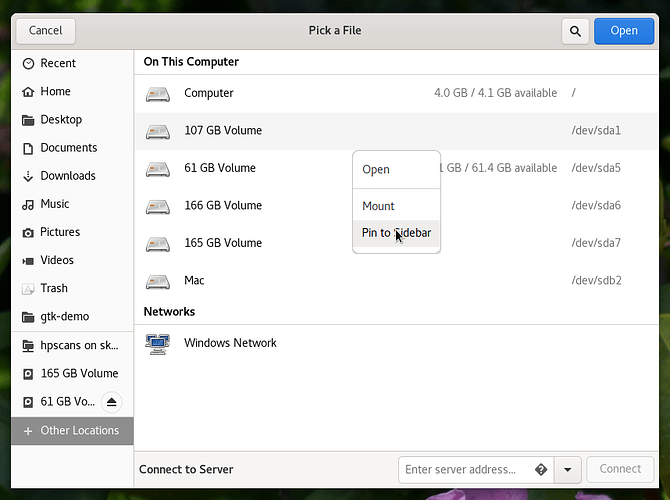Click the sidebar 165 GB Volume disk icon

tap(28, 374)
